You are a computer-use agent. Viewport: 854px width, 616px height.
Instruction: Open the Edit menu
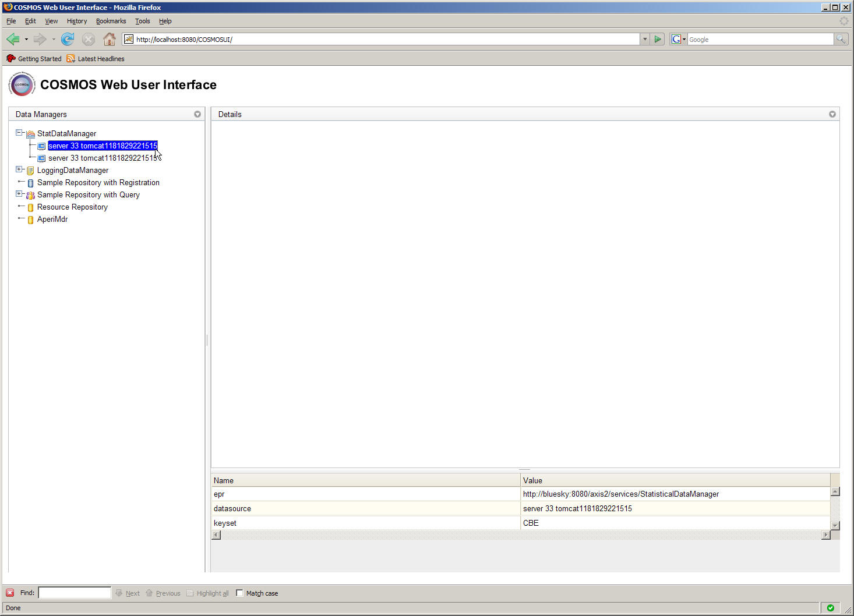coord(30,21)
